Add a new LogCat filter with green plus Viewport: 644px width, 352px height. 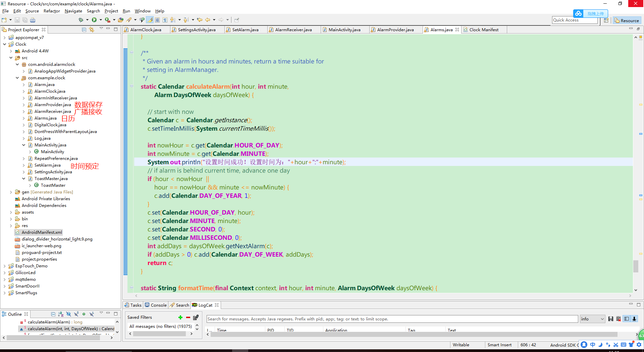pyautogui.click(x=180, y=317)
